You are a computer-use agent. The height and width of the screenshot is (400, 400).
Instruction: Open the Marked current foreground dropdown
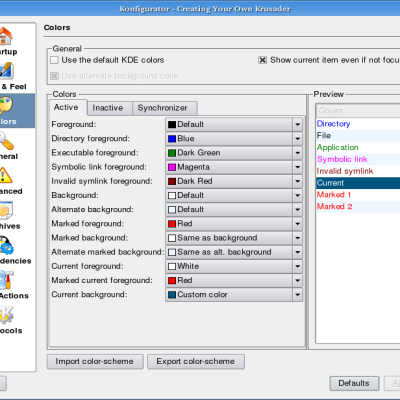tap(234, 280)
